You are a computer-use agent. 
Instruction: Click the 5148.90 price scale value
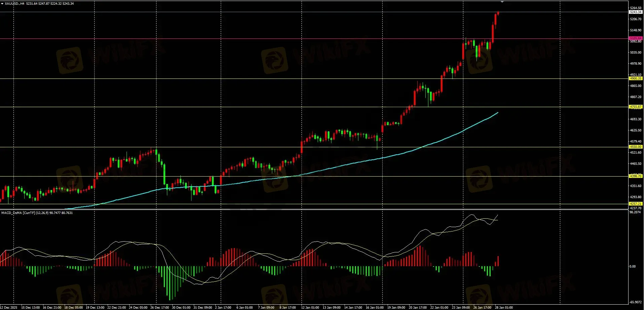tap(636, 30)
